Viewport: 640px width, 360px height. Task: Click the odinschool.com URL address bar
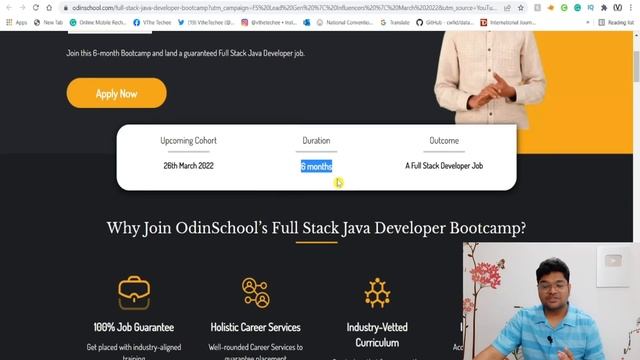point(284,8)
